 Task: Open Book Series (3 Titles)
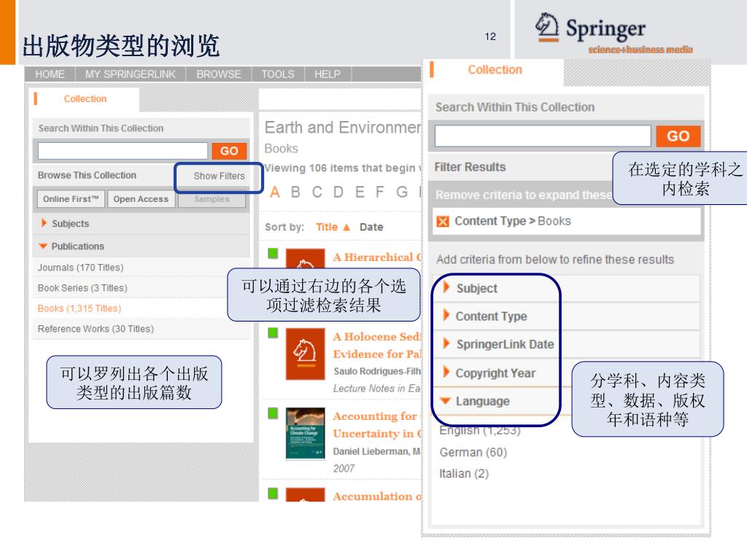coord(82,288)
